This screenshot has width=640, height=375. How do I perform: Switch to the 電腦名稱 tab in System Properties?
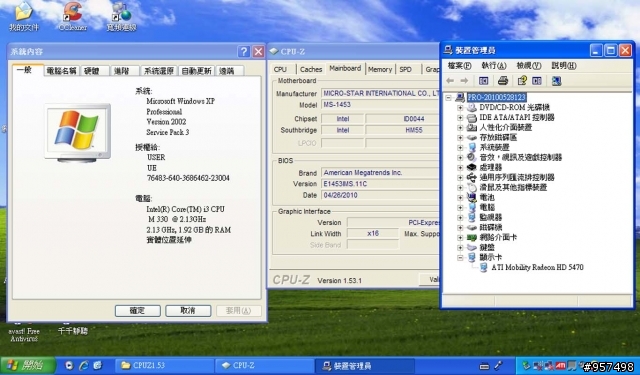tap(61, 71)
